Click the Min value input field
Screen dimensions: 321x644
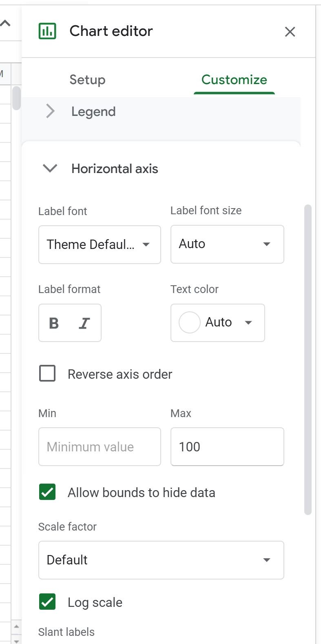pyautogui.click(x=100, y=446)
